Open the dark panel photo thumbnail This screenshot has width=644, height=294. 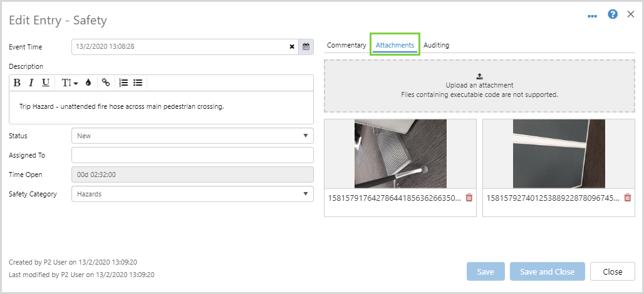pyautogui.click(x=559, y=154)
